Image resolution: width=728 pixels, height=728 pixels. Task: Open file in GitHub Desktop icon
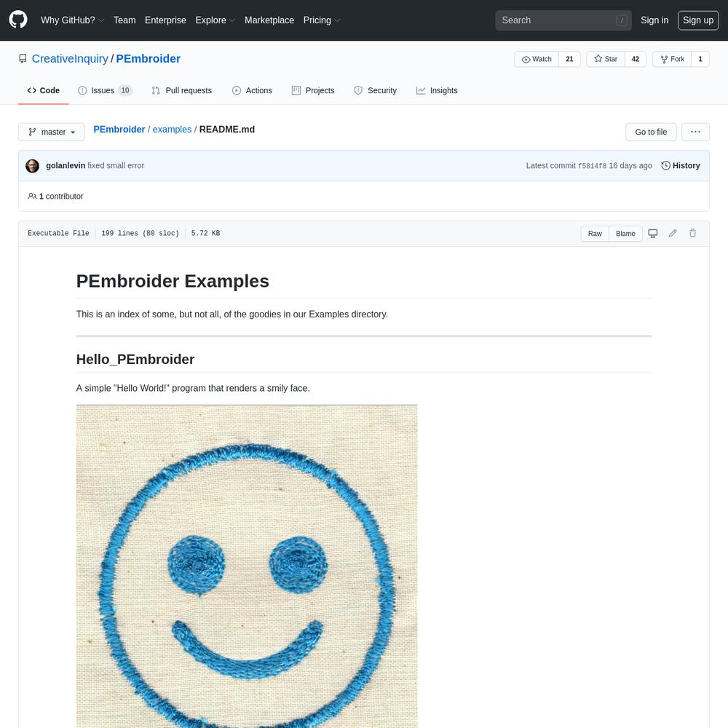[x=652, y=234]
